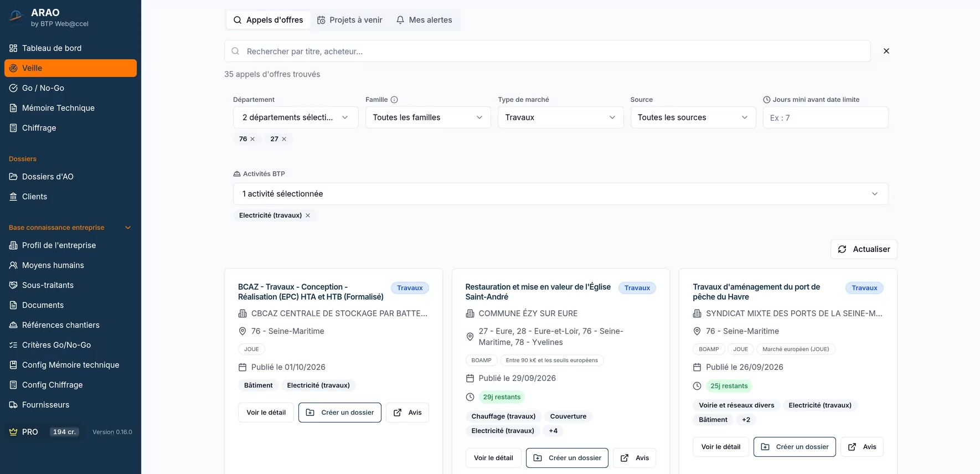Remove department 27 filter chip
980x474 pixels.
coord(284,139)
